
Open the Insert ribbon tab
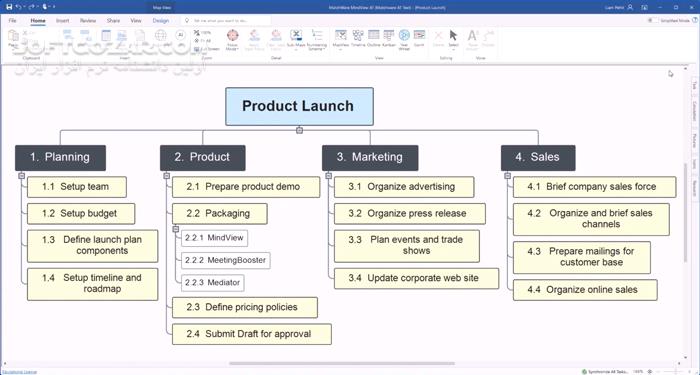(62, 21)
